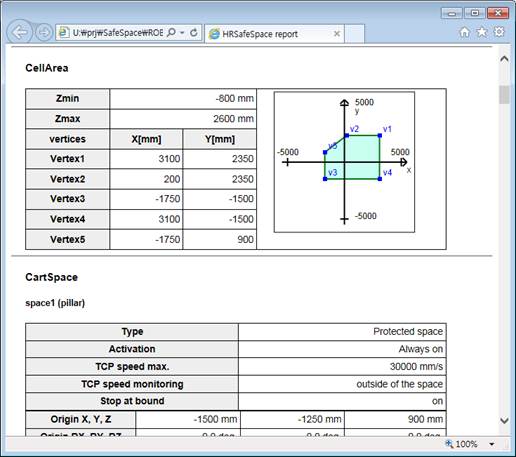This screenshot has height=457, width=516.
Task: Click the browser Back arrow button
Action: 19,32
